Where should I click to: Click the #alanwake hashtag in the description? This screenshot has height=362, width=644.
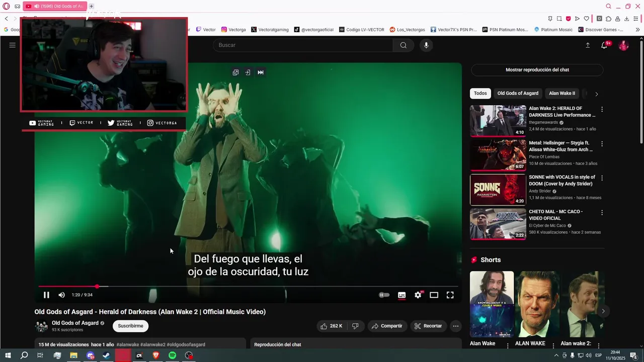(128, 345)
